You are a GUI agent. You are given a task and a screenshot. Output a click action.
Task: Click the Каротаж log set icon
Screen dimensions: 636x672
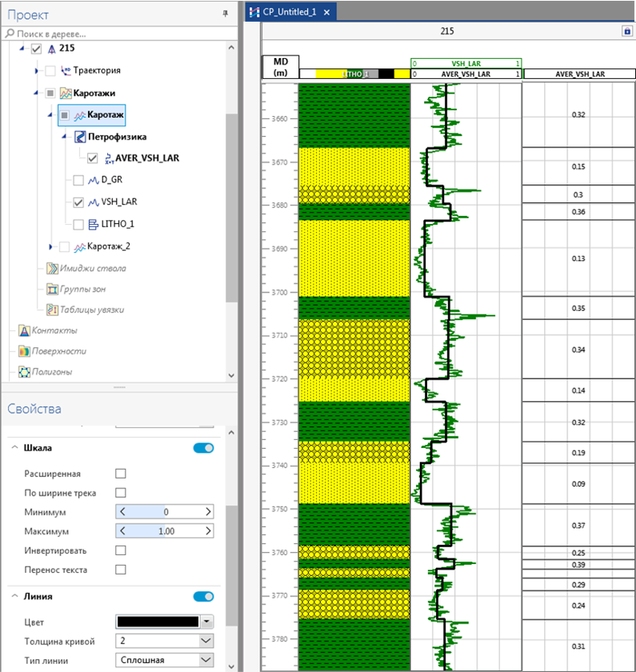[79, 115]
